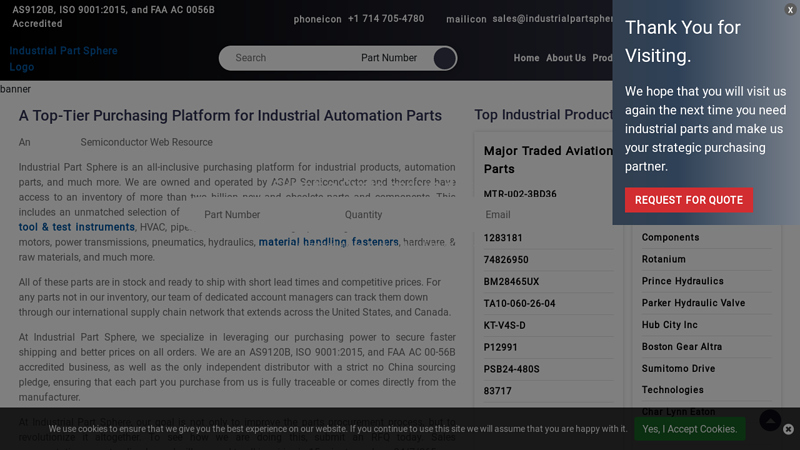
Task: Accept cookies with the green button
Action: [689, 429]
